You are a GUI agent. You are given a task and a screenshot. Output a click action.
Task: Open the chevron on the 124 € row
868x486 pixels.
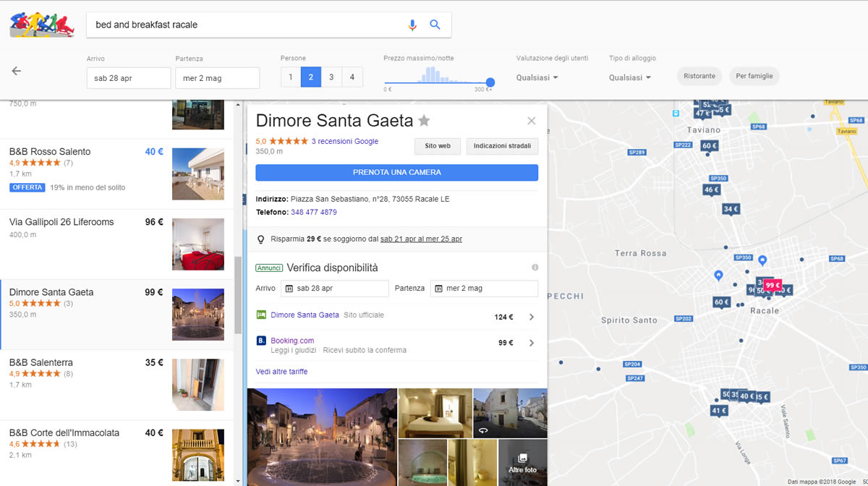[532, 317]
